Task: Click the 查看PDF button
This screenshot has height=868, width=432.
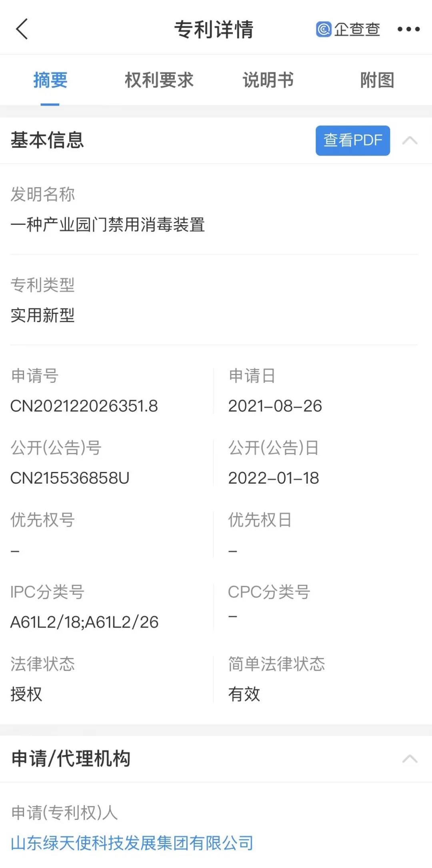Action: [x=353, y=140]
